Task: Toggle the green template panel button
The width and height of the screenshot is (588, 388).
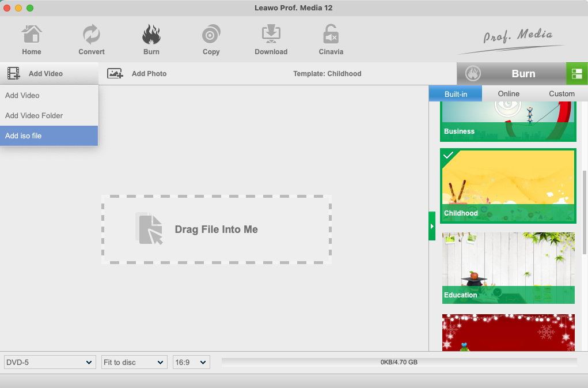Action: coord(576,74)
